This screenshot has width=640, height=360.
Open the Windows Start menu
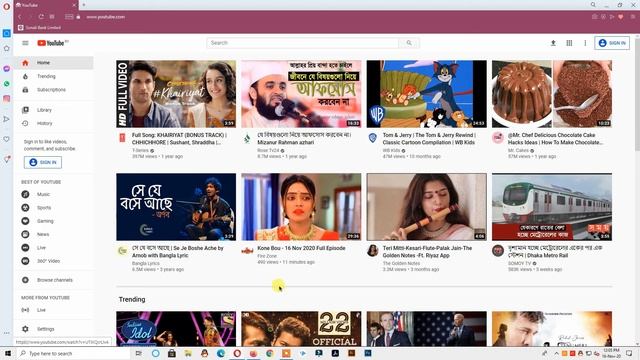click(7, 353)
